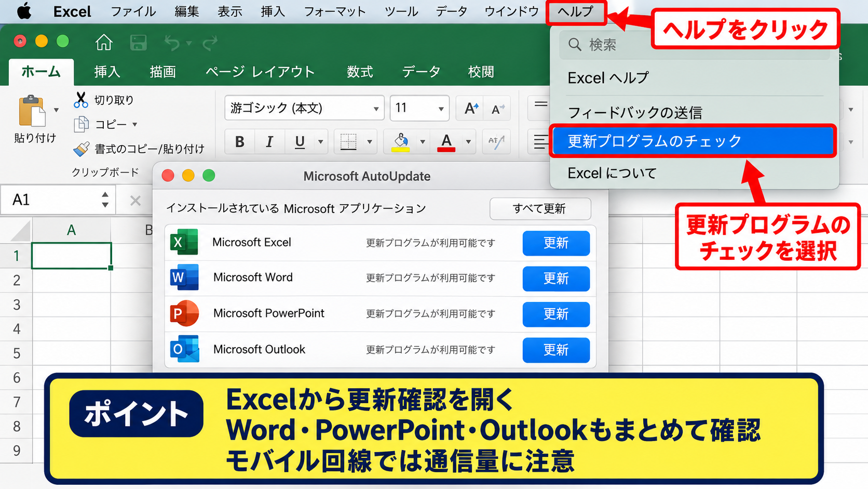Switch to the ページ レイアウト ribbon tab
Screen dimensions: 868x489
coord(260,72)
